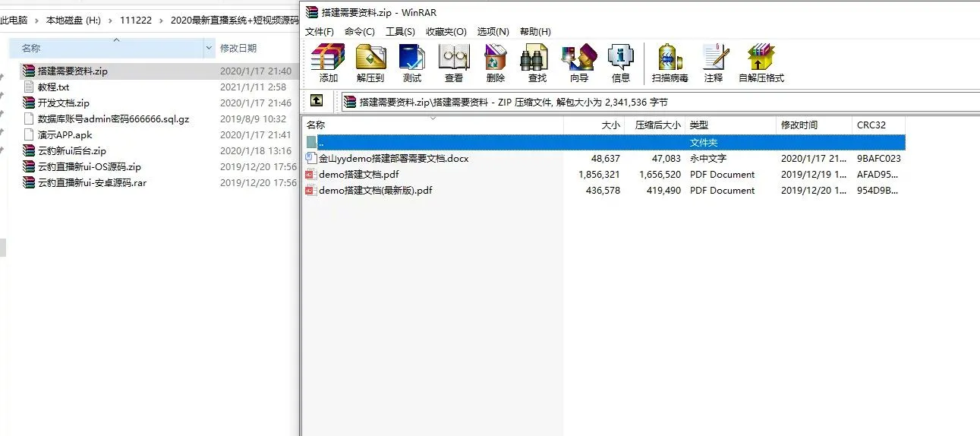The image size is (980, 436).
Task: Click 本地磁盘 (H:) in the breadcrumb
Action: pos(74,21)
